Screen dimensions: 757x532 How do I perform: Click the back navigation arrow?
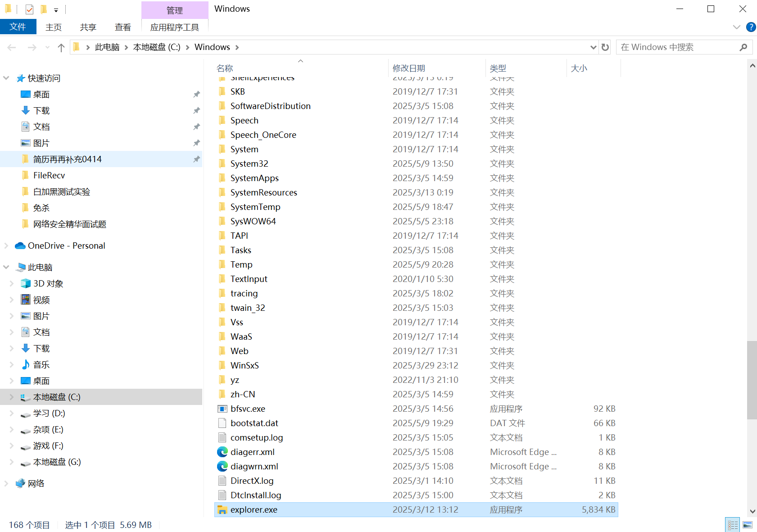12,47
